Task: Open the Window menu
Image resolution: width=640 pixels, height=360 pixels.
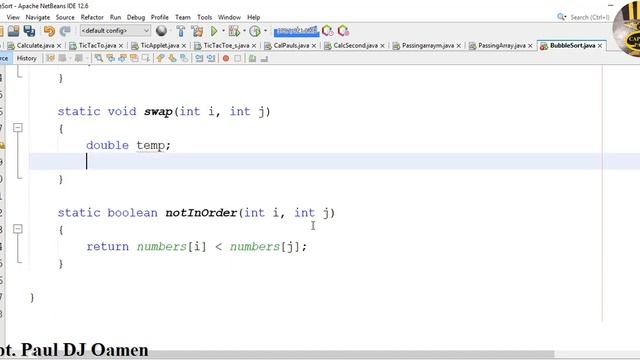Action: tap(229, 17)
